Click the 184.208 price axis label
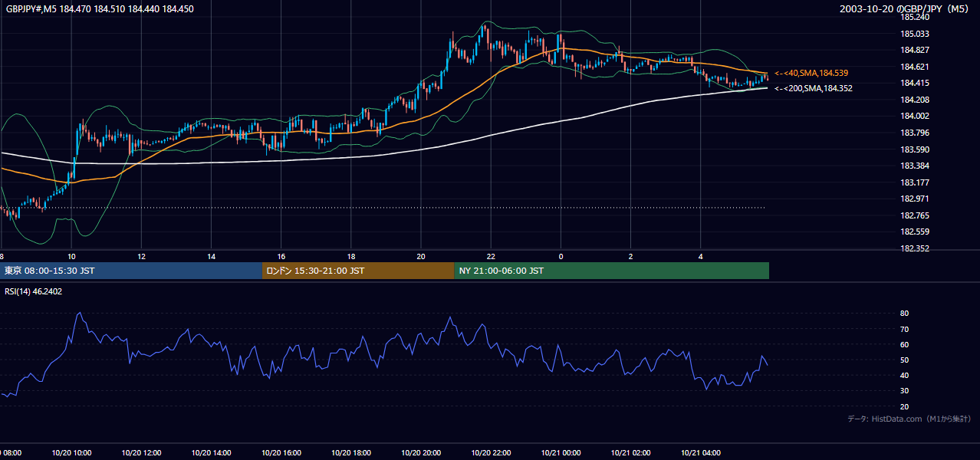This screenshot has width=980, height=460. coord(915,100)
